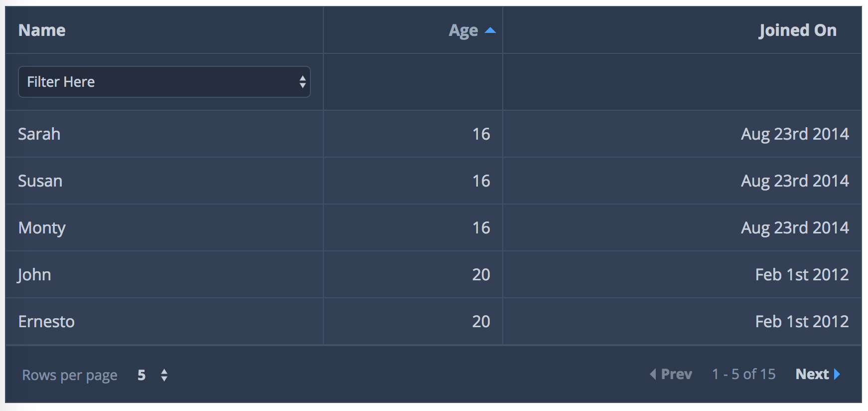The width and height of the screenshot is (868, 411).
Task: Click the Age sort ascending arrow icon
Action: [x=490, y=31]
